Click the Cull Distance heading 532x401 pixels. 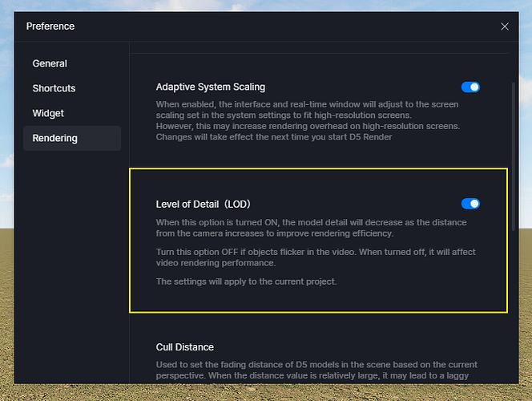click(x=185, y=347)
